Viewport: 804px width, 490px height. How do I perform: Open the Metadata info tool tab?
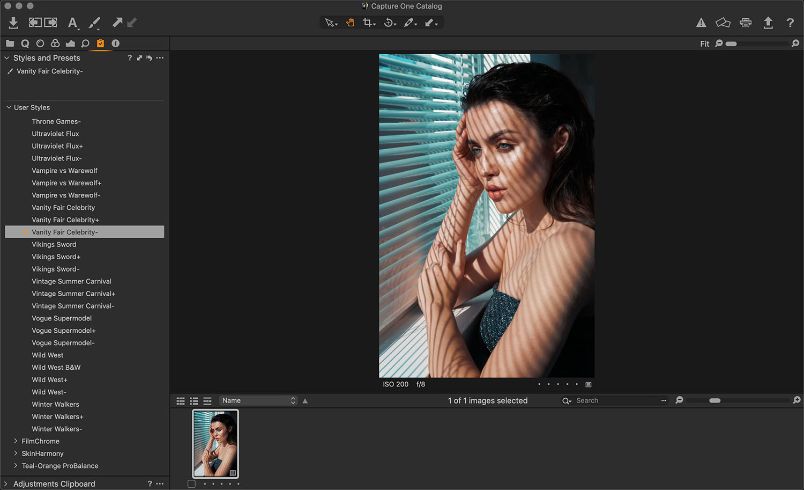click(x=116, y=44)
